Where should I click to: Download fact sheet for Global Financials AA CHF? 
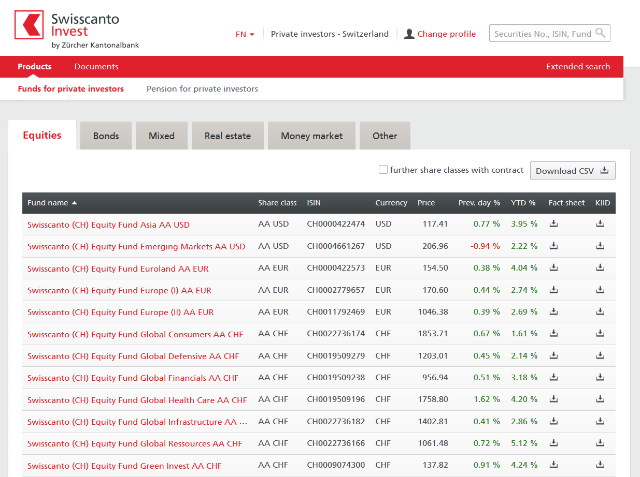point(553,377)
